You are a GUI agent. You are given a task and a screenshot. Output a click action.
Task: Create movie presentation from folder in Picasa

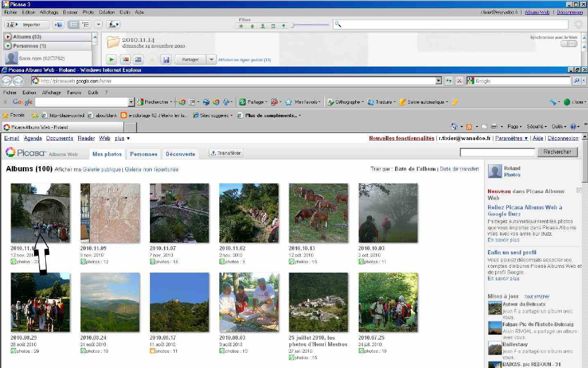tap(138, 59)
